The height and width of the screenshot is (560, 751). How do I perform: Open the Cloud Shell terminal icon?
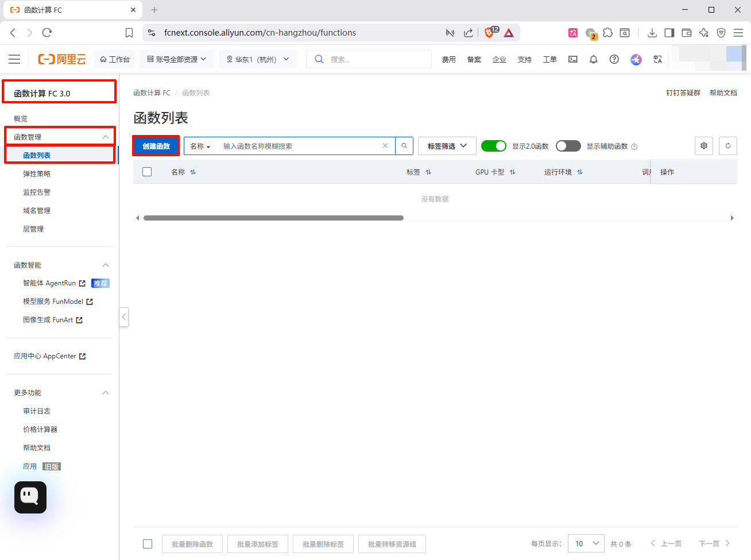(572, 59)
